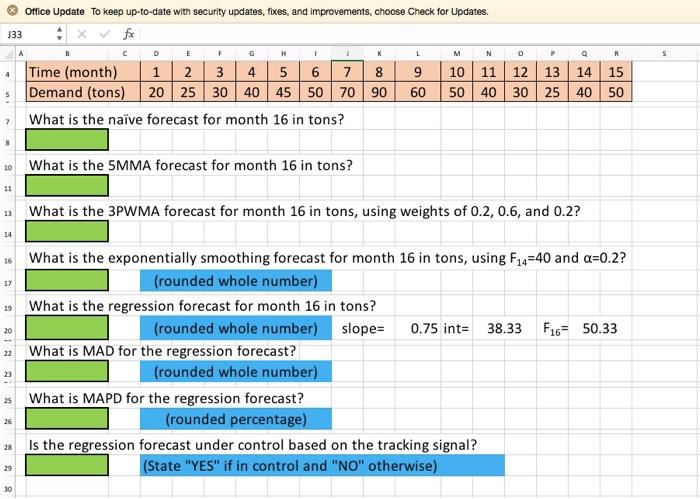The image size is (700, 499).
Task: Click the 'int=' label cell
Action: click(x=456, y=329)
